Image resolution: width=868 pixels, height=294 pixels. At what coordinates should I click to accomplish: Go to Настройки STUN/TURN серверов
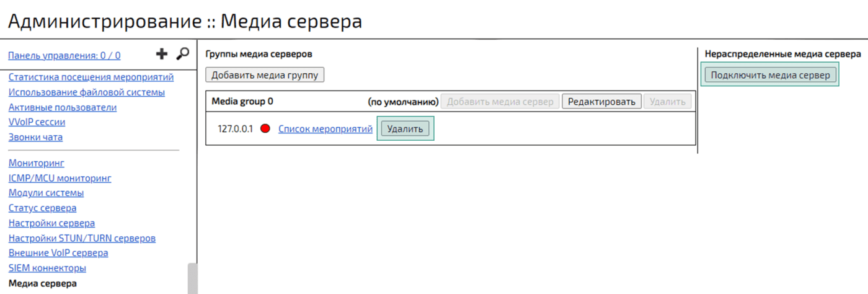82,238
